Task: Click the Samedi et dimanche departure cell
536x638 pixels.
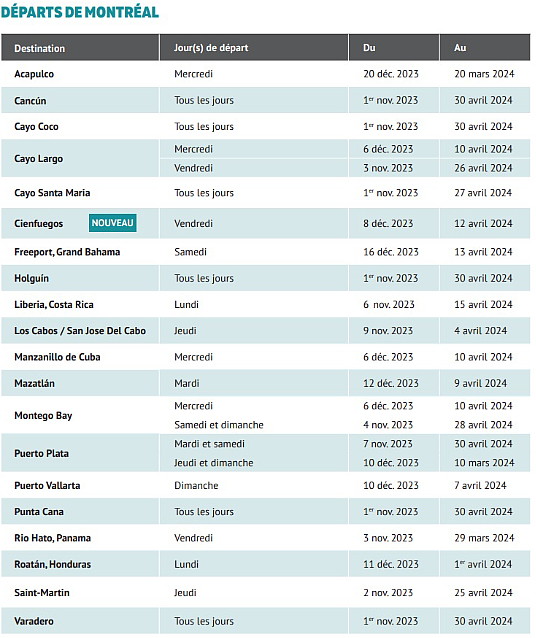Action: 219,425
